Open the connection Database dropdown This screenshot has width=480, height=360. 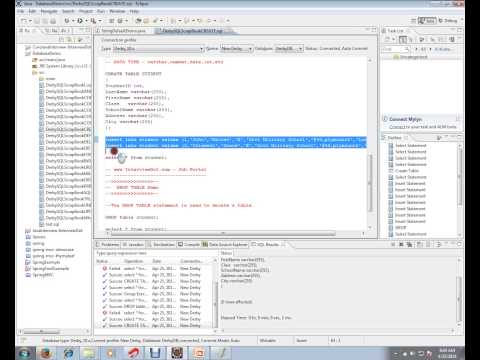(289, 49)
